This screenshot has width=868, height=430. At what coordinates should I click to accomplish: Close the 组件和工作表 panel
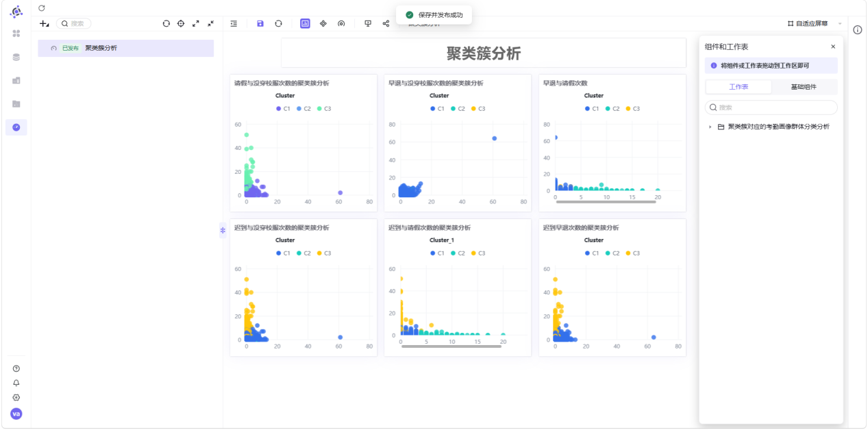833,47
